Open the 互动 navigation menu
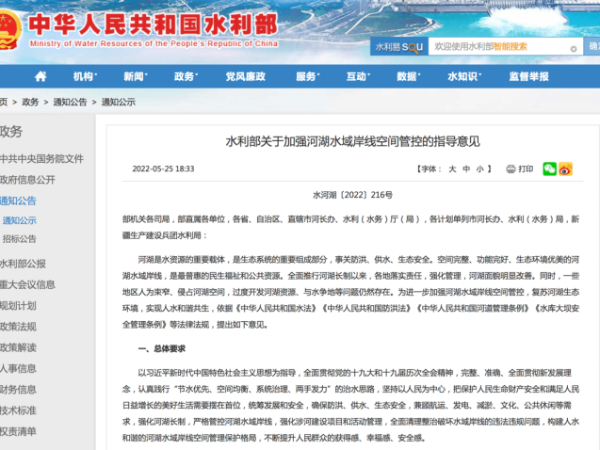 pos(358,77)
